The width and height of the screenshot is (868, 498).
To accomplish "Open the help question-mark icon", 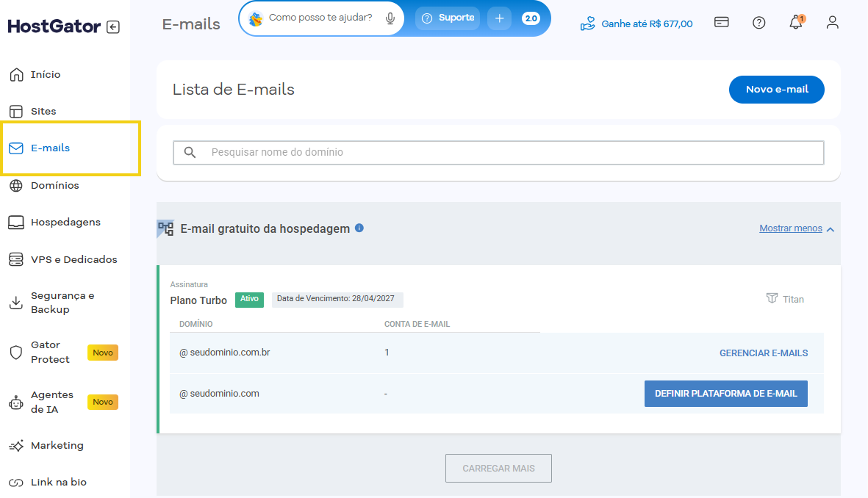I will point(759,23).
